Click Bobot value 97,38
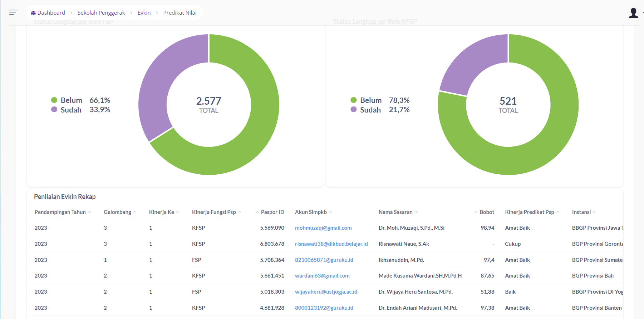The width and height of the screenshot is (644, 319). click(487, 308)
